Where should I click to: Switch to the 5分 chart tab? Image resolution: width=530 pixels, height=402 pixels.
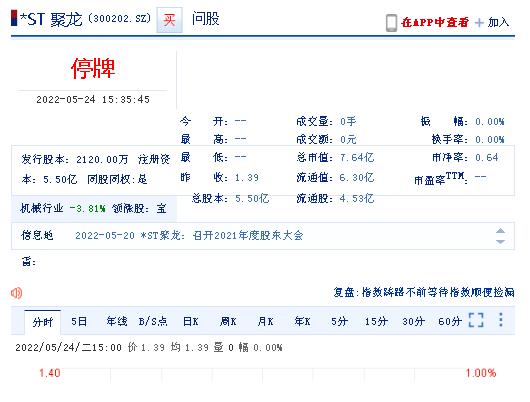[339, 321]
